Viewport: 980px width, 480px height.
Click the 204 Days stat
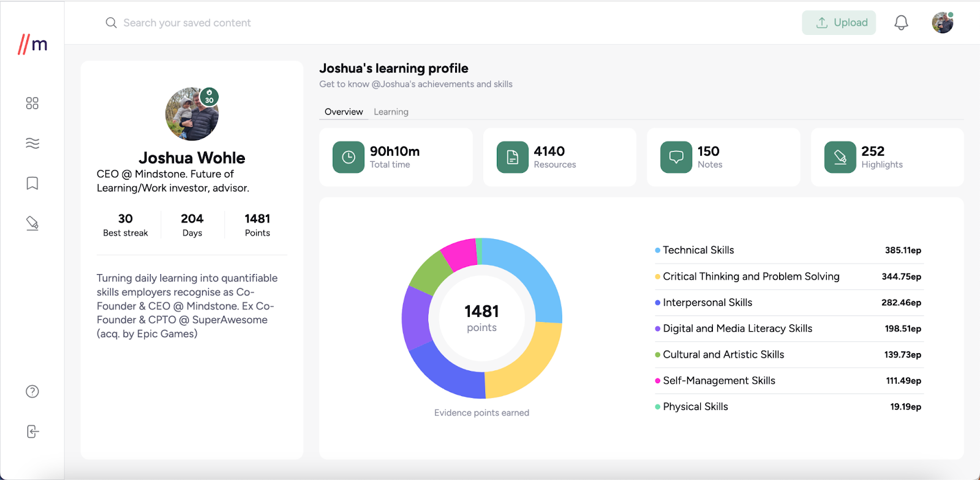[x=192, y=225]
